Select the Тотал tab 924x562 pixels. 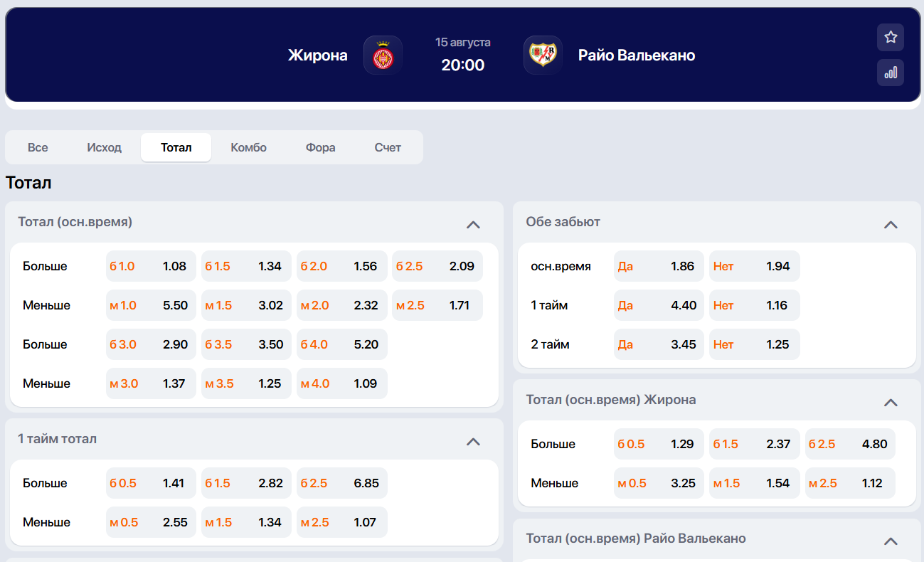(176, 147)
